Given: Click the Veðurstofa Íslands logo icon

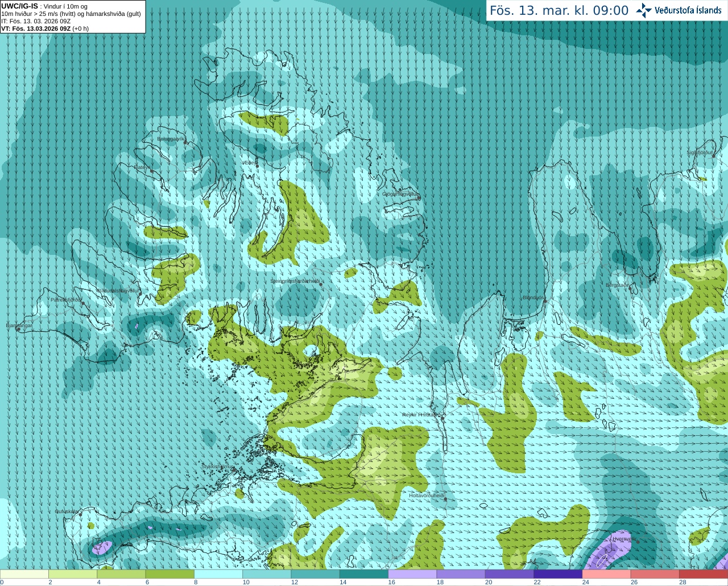Looking at the screenshot, I should coord(643,10).
